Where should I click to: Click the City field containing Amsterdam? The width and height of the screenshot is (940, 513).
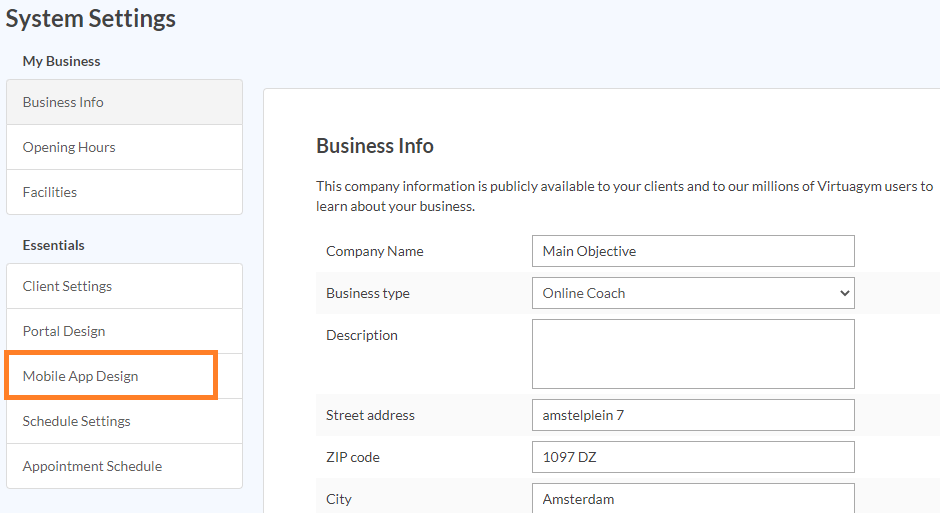(692, 498)
